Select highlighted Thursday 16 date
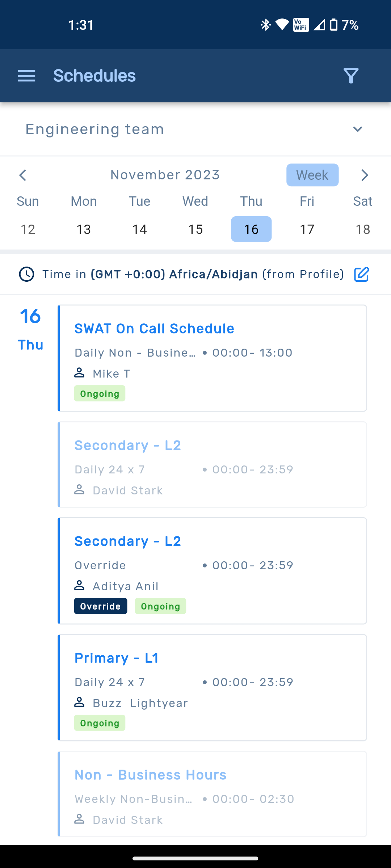391x868 pixels. click(251, 229)
